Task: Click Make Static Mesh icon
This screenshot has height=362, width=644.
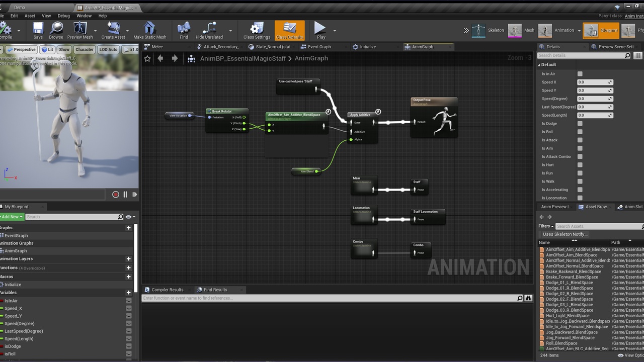Action: point(149,30)
